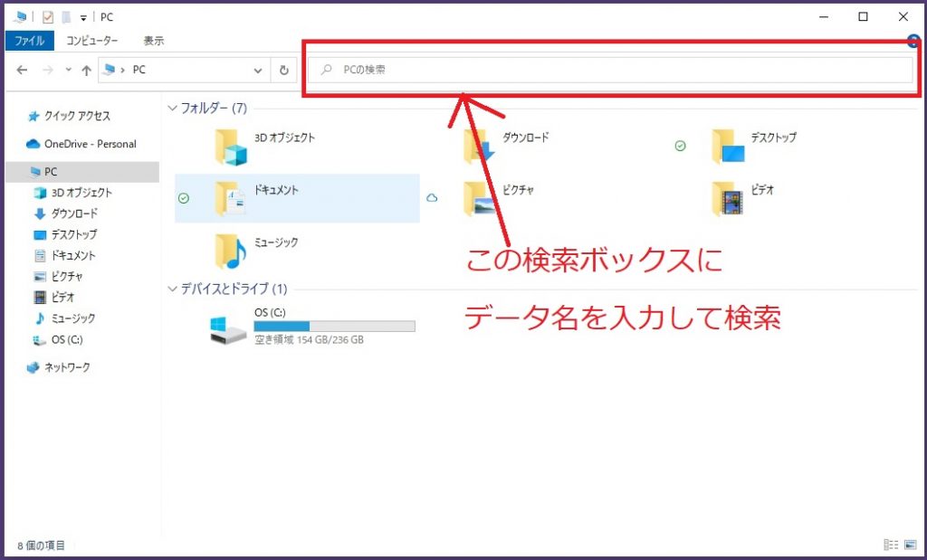Collapse the デバイスとドライブ (1) group
The image size is (927, 560).
(173, 289)
